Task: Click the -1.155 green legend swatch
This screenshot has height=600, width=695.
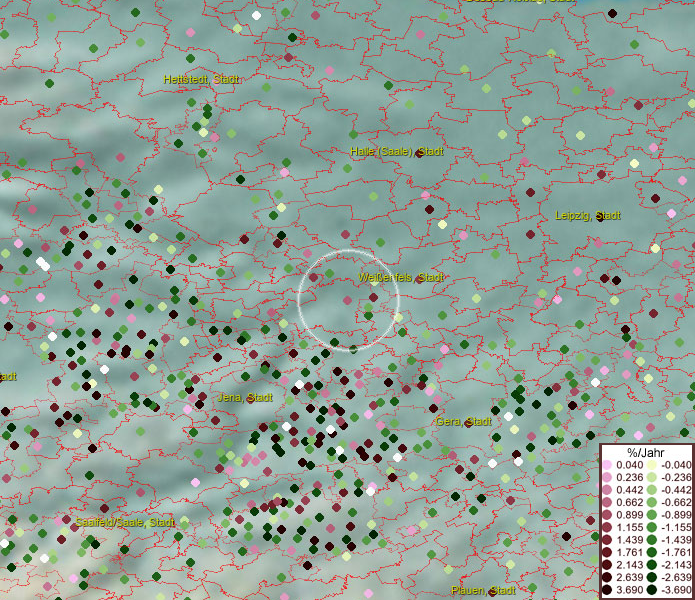Action: tap(651, 528)
